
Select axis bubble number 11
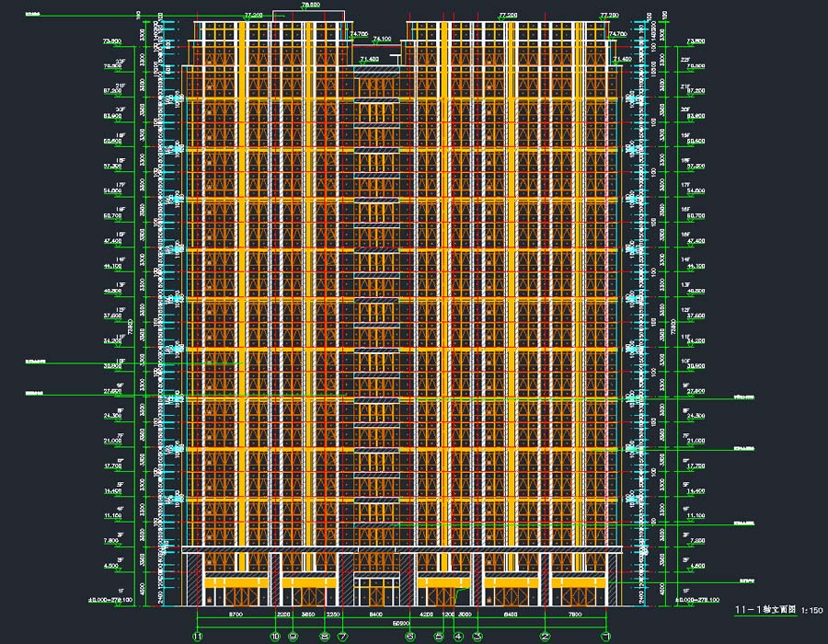click(x=197, y=637)
